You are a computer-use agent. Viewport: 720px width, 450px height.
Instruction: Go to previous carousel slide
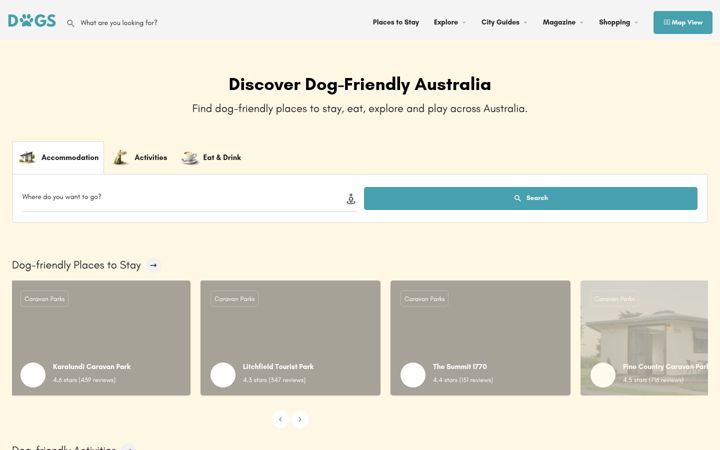[x=281, y=419]
